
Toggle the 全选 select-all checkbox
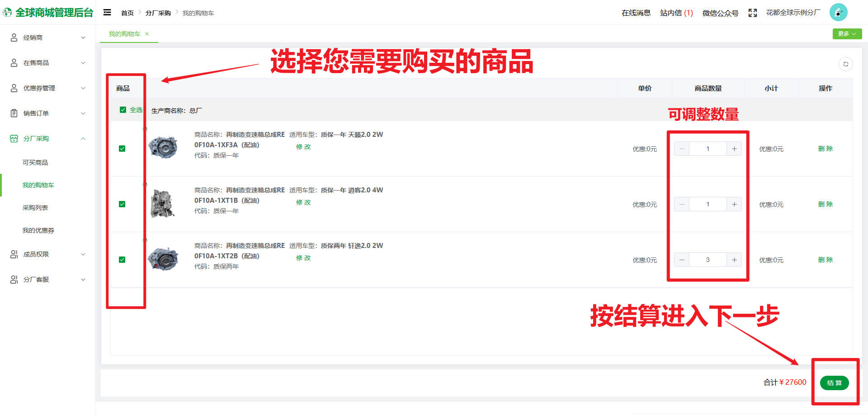(x=123, y=110)
